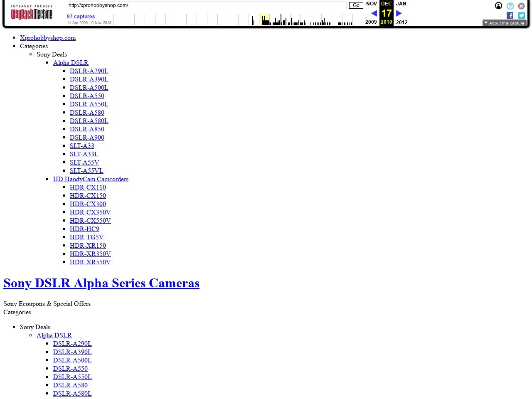The height and width of the screenshot is (399, 532).
Task: Select the highlighted capture in timeline graph
Action: tap(264, 20)
